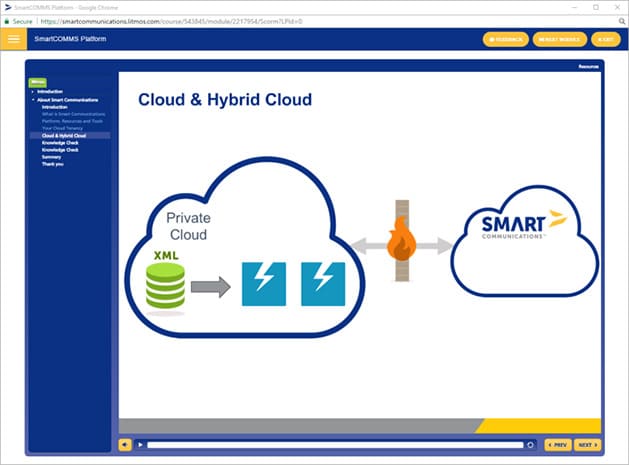Click the play button on the player
The height and width of the screenshot is (465, 629).
pos(140,445)
